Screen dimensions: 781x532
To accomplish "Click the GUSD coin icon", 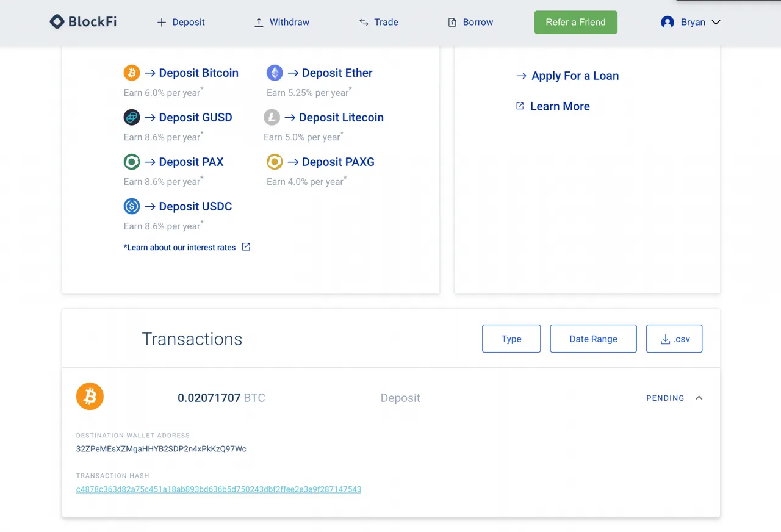I will [132, 117].
